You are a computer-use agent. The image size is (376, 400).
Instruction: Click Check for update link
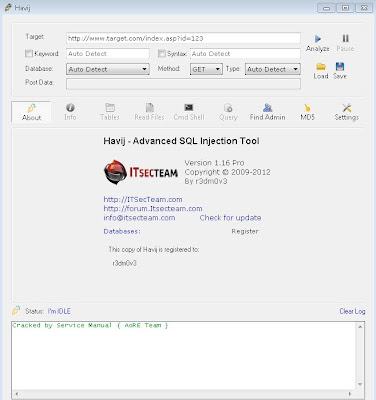[230, 218]
